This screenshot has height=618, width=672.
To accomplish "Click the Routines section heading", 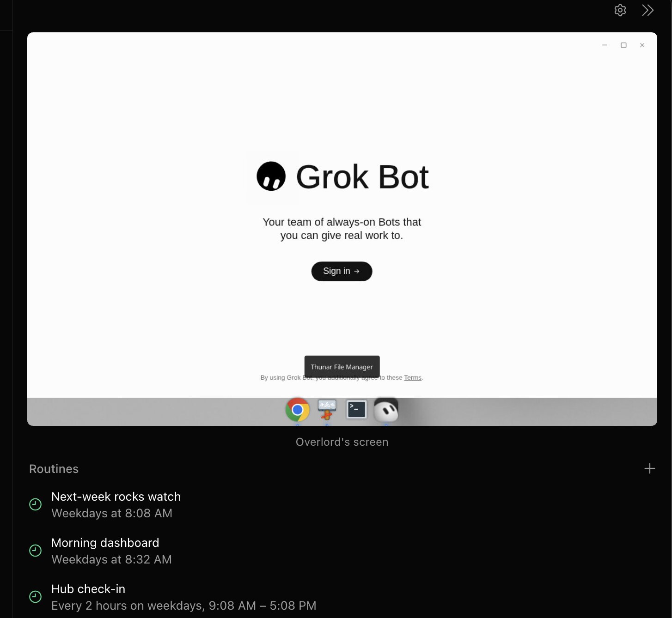I will point(54,469).
